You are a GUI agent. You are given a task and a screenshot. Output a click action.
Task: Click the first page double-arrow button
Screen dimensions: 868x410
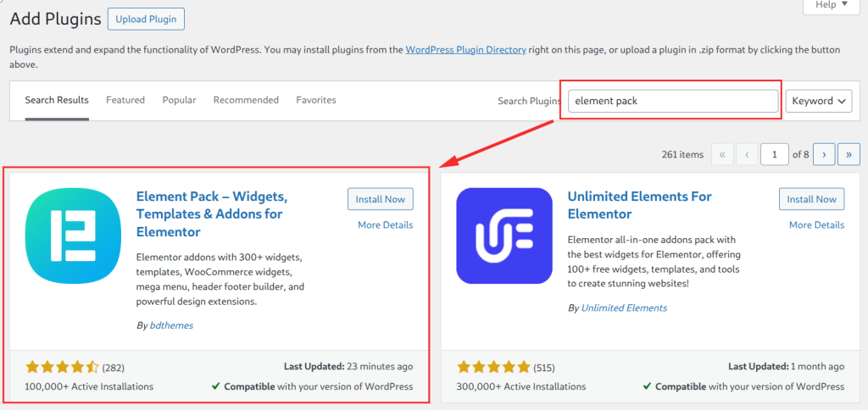(722, 154)
